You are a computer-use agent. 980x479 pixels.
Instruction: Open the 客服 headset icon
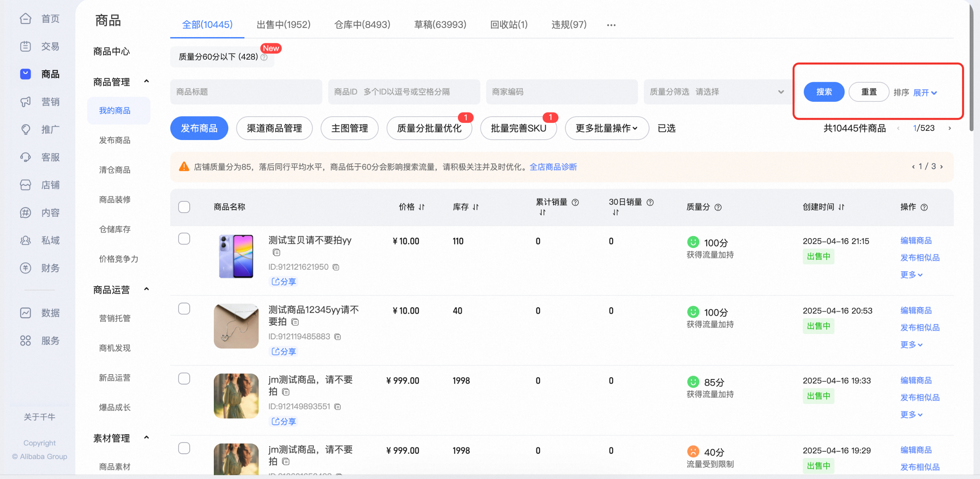click(x=26, y=157)
